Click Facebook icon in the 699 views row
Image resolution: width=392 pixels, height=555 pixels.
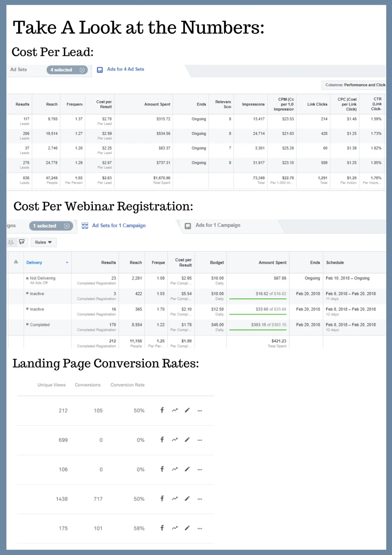pos(162,440)
